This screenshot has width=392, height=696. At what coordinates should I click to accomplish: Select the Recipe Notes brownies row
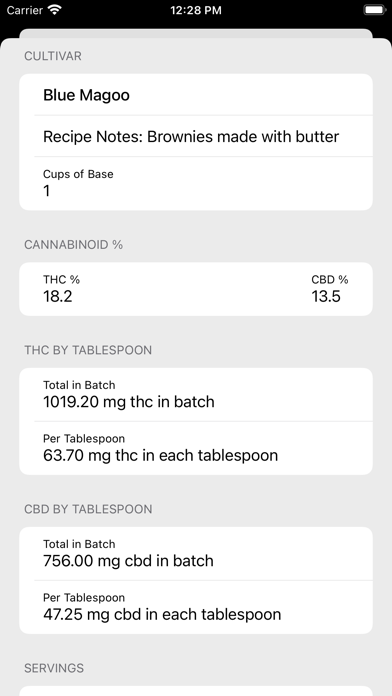[x=196, y=136]
